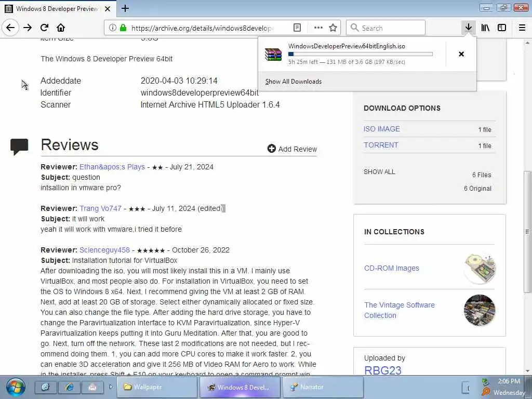
Task: Click 'The Windows 8 Developer Preview 64bit' description
Action: click(107, 59)
